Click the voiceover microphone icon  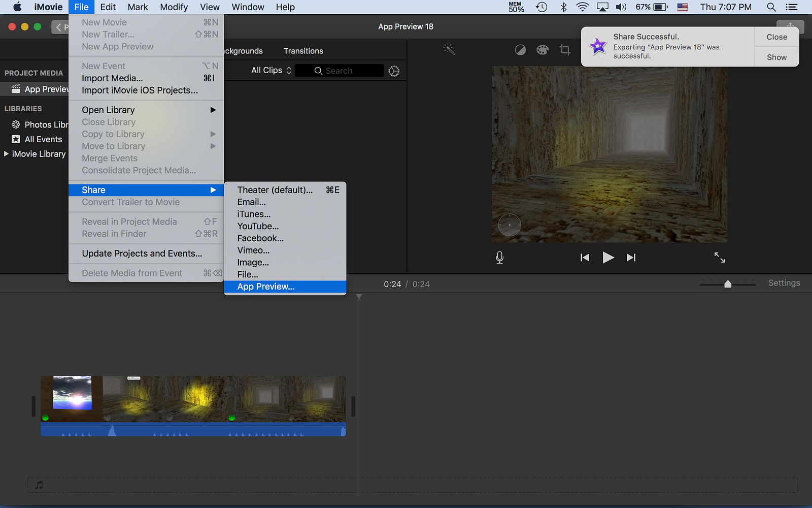pyautogui.click(x=499, y=258)
